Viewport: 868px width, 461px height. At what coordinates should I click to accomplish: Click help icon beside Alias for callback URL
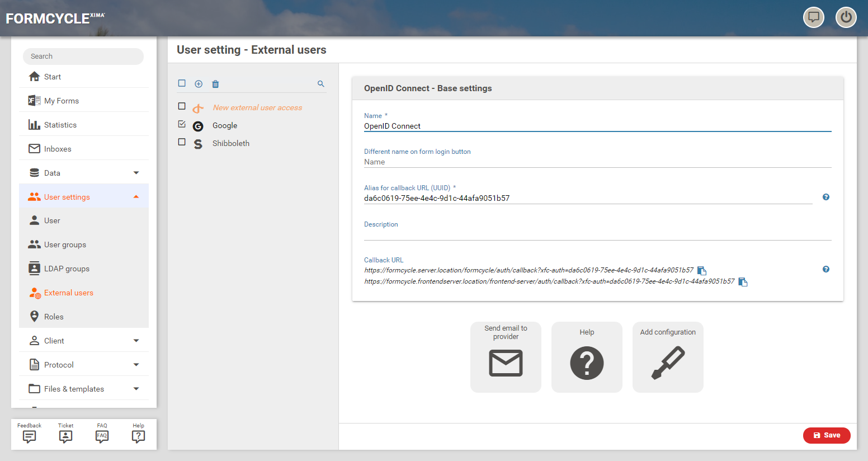825,197
